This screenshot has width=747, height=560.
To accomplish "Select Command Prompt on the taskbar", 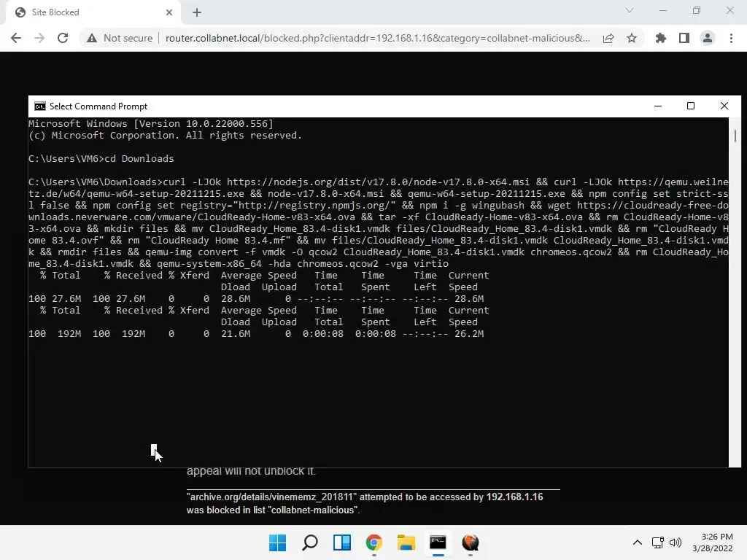I will pos(438,542).
